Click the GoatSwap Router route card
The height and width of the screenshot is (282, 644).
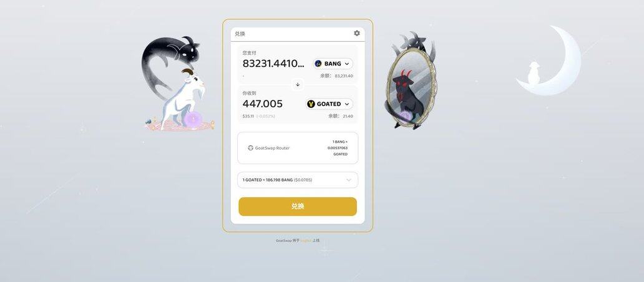(x=298, y=148)
